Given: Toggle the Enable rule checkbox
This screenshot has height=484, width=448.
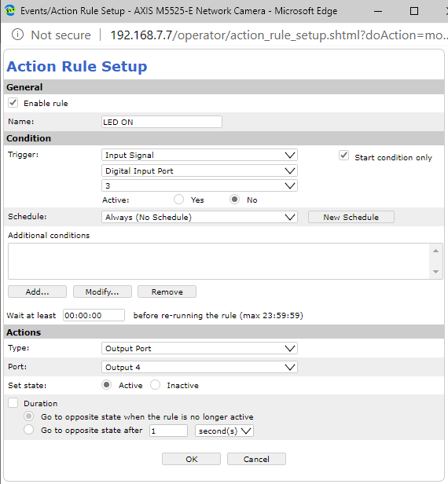Looking at the screenshot, I should pyautogui.click(x=13, y=103).
